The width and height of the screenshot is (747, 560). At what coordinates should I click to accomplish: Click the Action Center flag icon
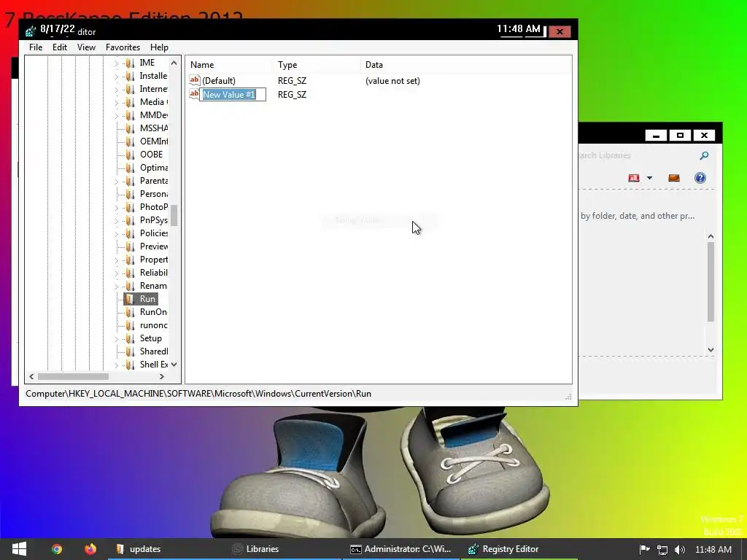click(x=644, y=550)
